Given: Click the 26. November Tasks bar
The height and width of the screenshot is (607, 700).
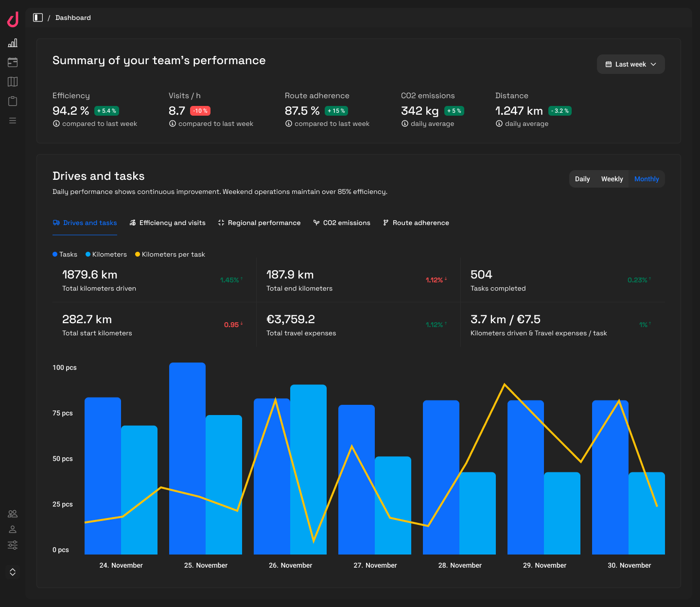Looking at the screenshot, I should tap(265, 510).
